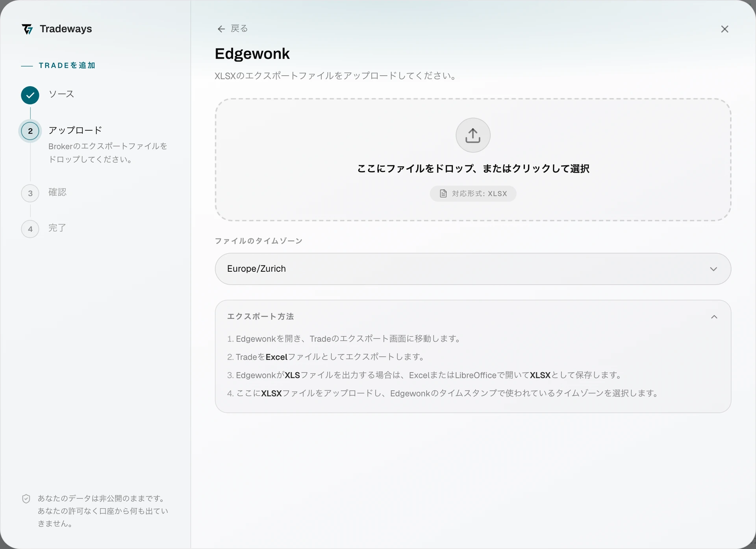Image resolution: width=756 pixels, height=549 pixels.
Task: Select step 2 circle for アップロード
Action: (30, 131)
